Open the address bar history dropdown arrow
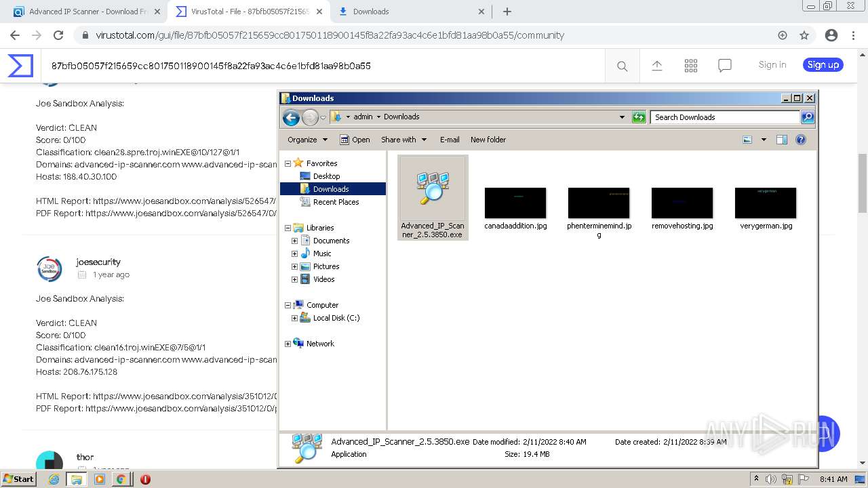Image resolution: width=868 pixels, height=488 pixels. pyautogui.click(x=622, y=117)
